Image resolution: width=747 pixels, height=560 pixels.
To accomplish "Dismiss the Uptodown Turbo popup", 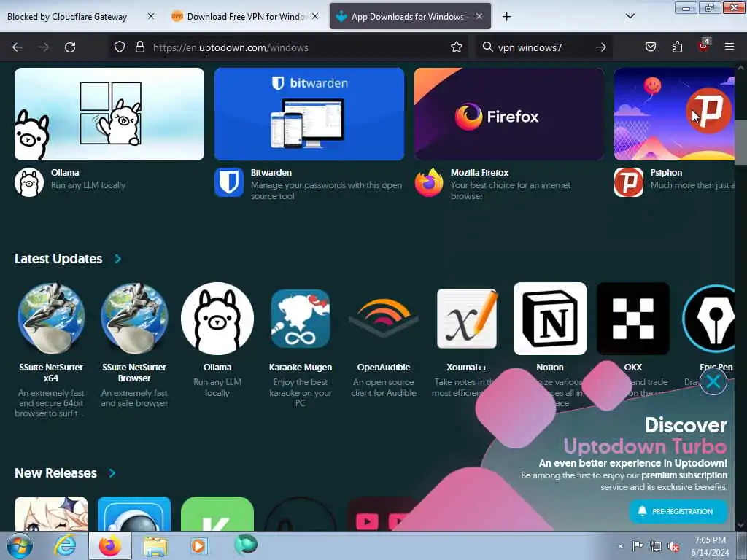I will tap(713, 381).
